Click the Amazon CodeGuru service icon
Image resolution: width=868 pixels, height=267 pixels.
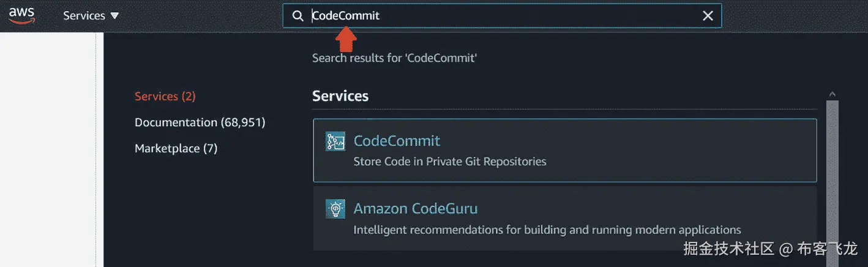(335, 209)
